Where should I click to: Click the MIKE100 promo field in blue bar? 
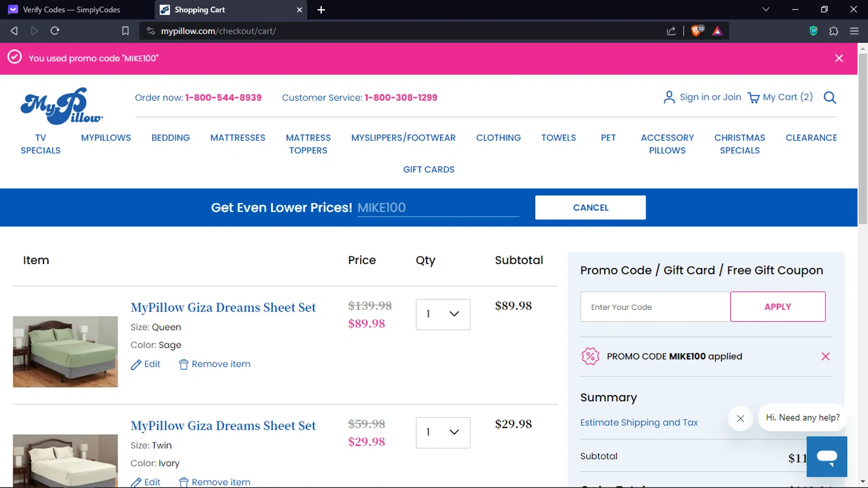(438, 207)
